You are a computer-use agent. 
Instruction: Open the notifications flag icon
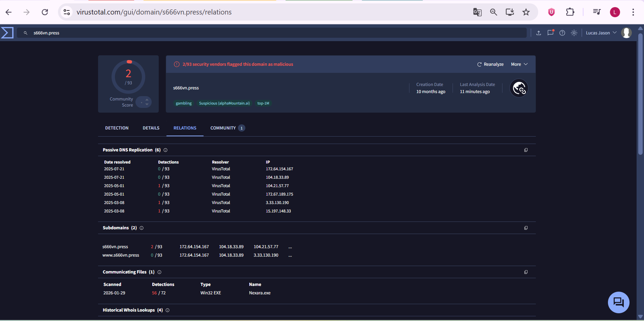point(550,33)
